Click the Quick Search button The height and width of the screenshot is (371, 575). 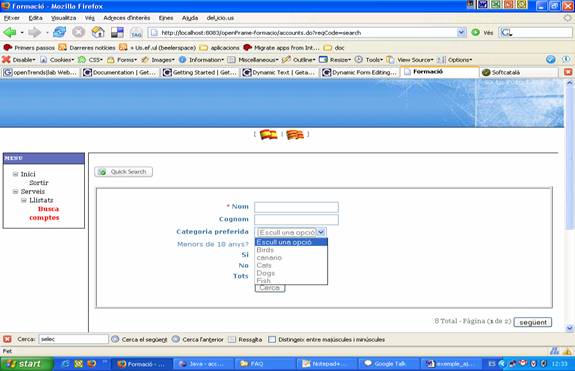coord(124,172)
